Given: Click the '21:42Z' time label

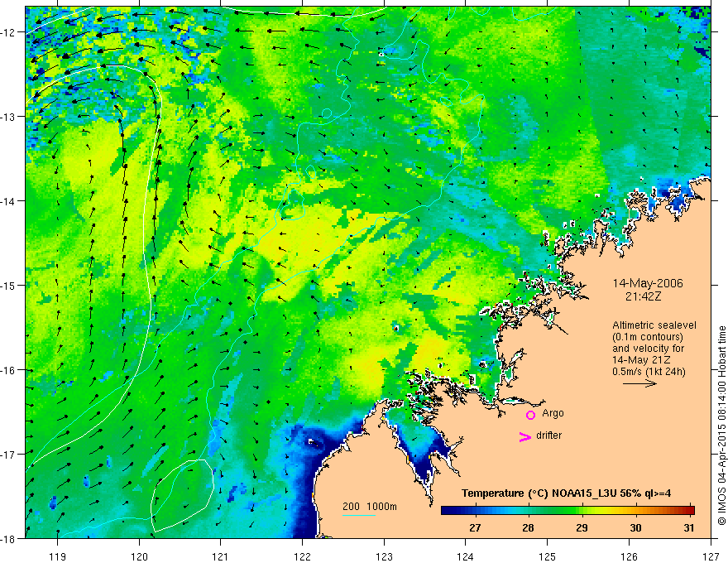Looking at the screenshot, I should [x=643, y=296].
